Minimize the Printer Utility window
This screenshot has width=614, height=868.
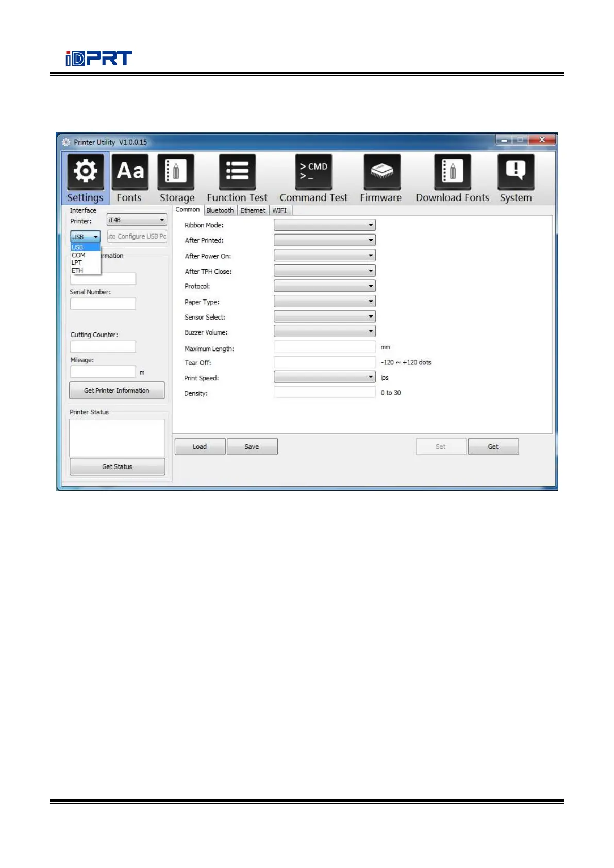[x=505, y=140]
